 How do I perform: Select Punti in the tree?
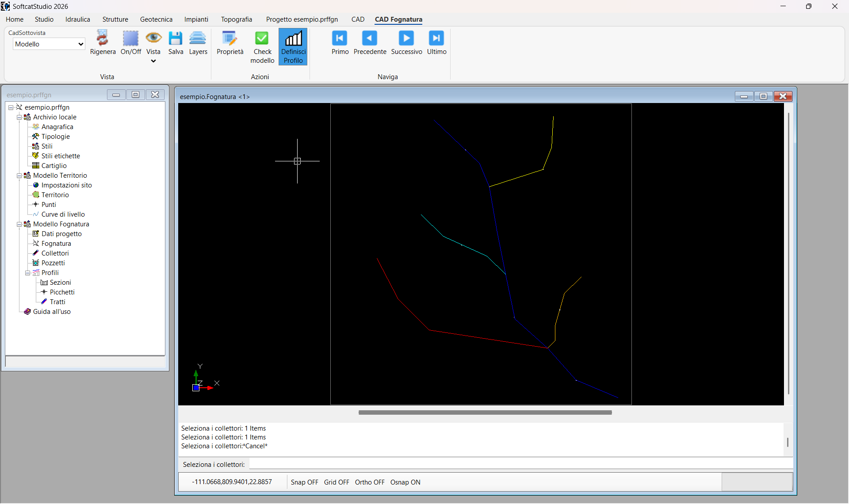(x=49, y=205)
